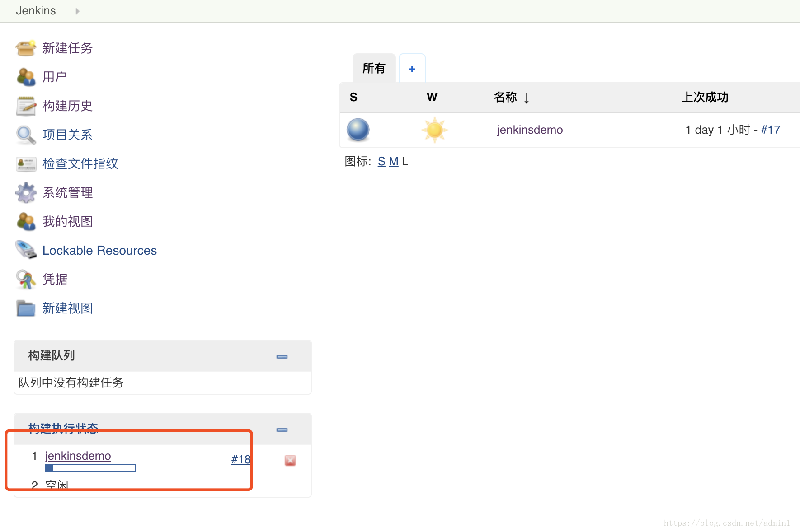This screenshot has height=532, width=800.
Task: Open the 新建任务 link
Action: [67, 48]
